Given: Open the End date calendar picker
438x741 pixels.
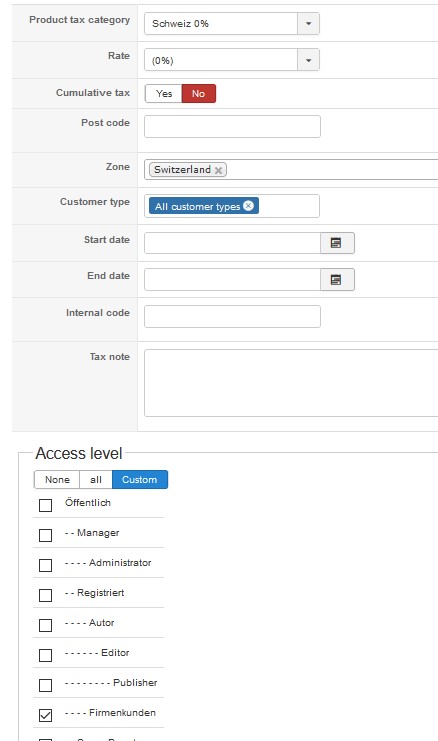Looking at the screenshot, I should click(x=337, y=280).
